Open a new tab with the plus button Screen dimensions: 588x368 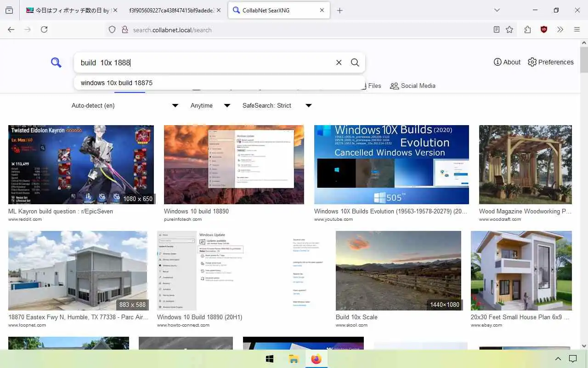click(x=340, y=10)
